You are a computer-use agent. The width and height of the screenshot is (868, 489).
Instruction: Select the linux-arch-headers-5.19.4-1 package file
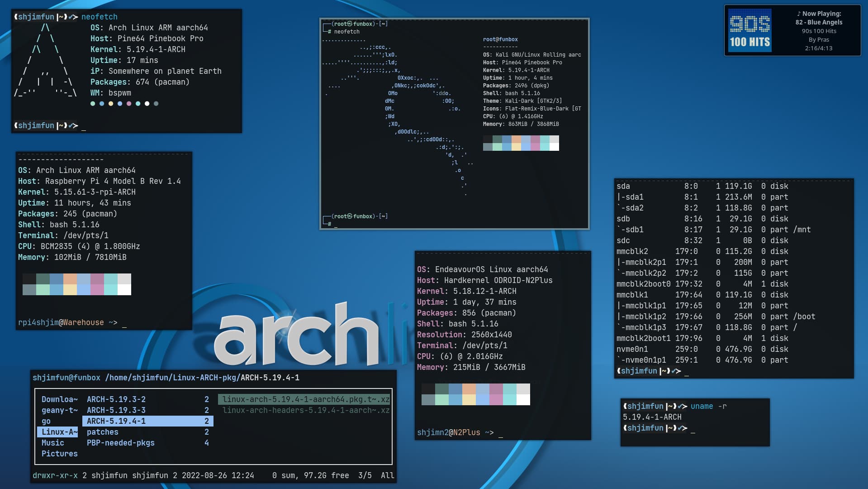306,410
